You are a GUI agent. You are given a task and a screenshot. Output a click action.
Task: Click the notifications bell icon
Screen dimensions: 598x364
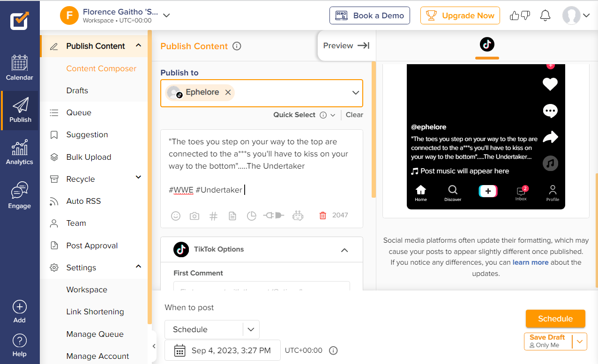(x=545, y=15)
